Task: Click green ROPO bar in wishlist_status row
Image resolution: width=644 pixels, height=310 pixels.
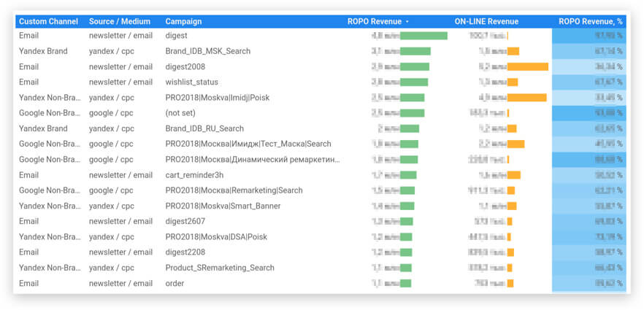Action: pyautogui.click(x=414, y=82)
